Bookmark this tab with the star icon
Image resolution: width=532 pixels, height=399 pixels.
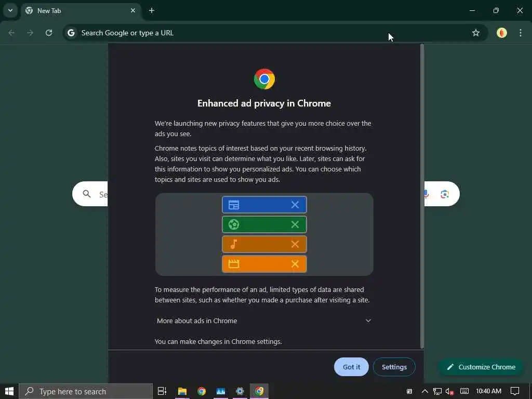pyautogui.click(x=476, y=33)
